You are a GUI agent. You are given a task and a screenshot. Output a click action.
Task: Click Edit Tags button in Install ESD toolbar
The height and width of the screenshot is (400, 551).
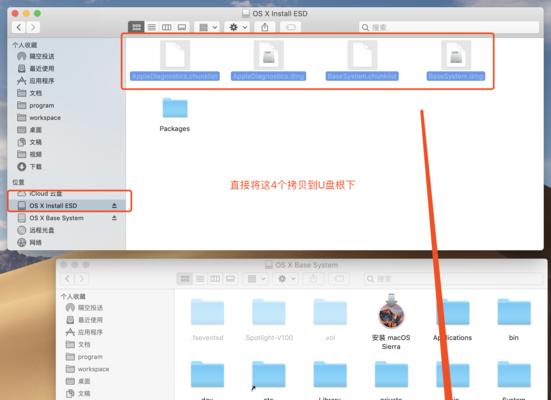[291, 27]
